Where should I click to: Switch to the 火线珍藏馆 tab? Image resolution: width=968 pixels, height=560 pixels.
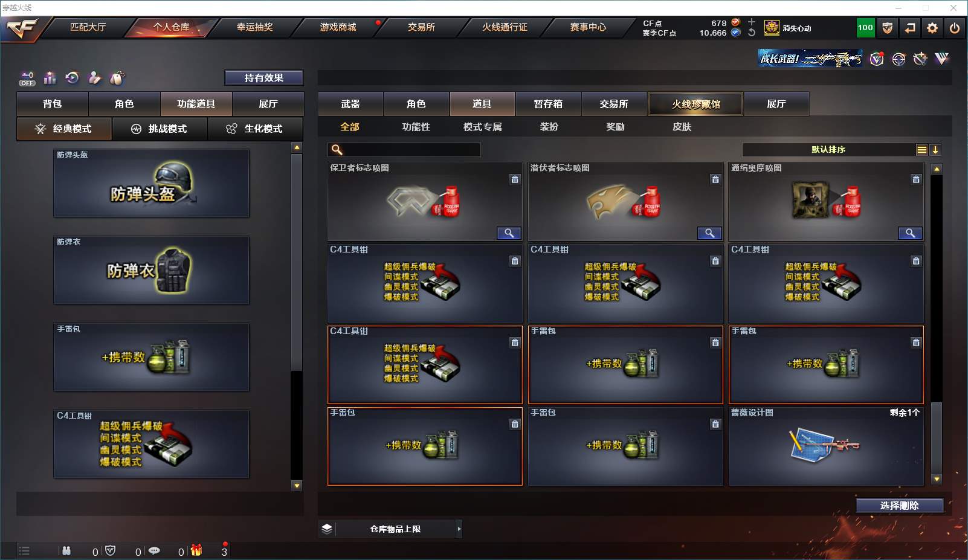coord(695,104)
